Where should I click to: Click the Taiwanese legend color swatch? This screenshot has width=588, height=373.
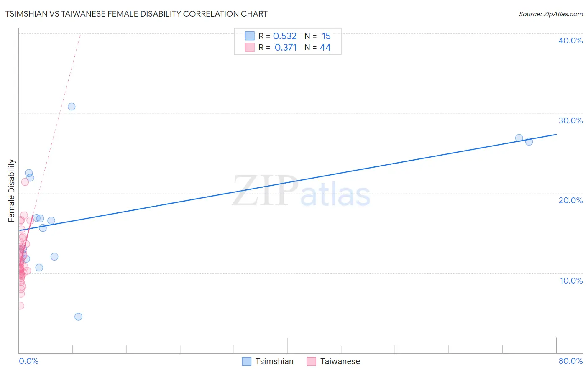click(x=312, y=361)
